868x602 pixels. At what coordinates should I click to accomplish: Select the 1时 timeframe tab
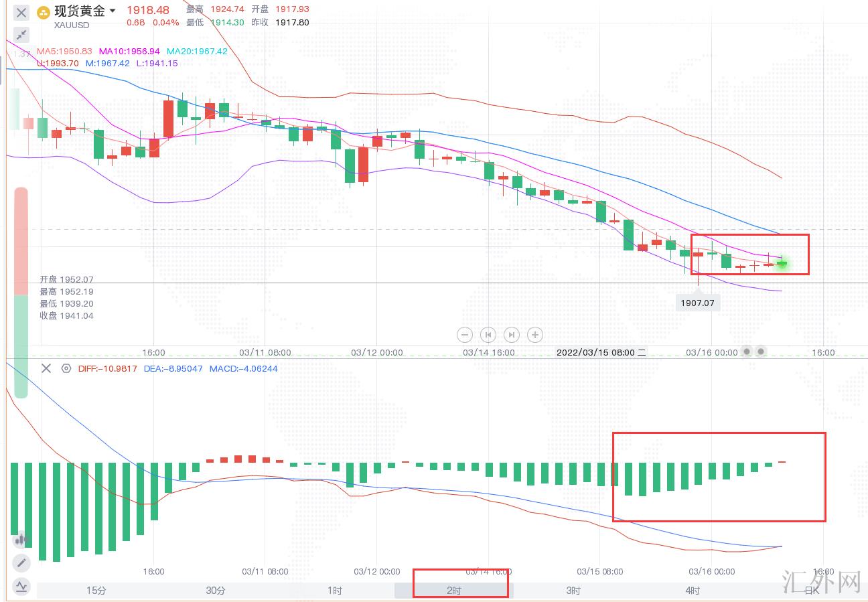(335, 590)
